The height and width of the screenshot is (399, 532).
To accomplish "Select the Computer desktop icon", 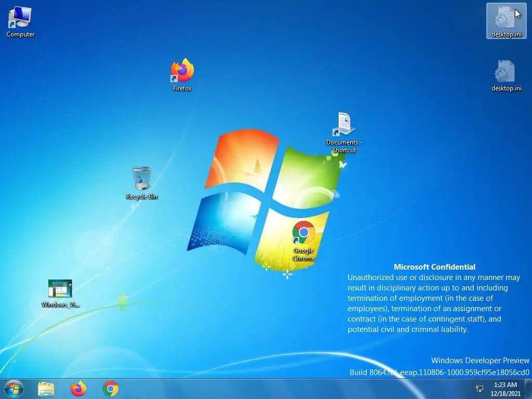I will click(x=20, y=22).
